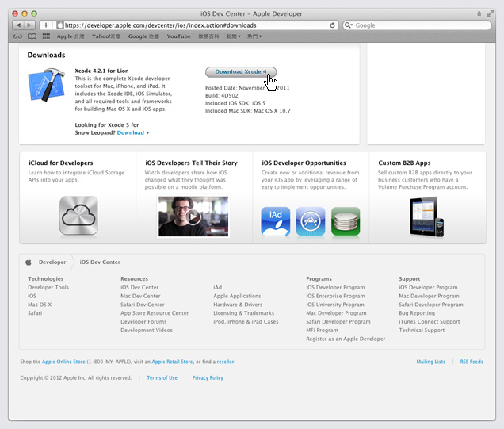Open Apple Retail Store link
The height and width of the screenshot is (429, 504).
(x=172, y=362)
